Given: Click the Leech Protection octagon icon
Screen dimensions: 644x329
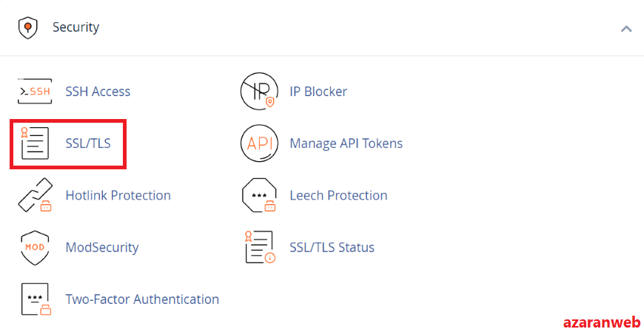Looking at the screenshot, I should click(259, 195).
